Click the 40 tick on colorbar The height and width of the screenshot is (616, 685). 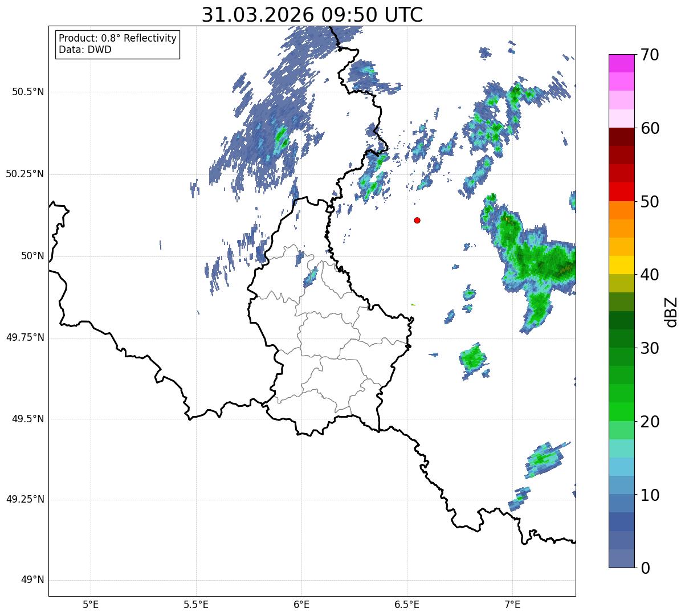tap(650, 275)
